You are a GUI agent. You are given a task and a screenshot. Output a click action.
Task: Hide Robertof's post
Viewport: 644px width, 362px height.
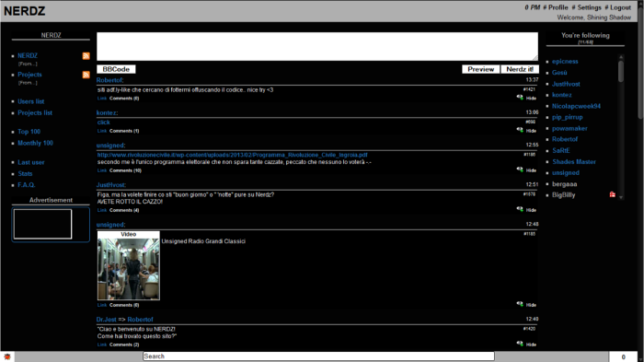pos(531,99)
